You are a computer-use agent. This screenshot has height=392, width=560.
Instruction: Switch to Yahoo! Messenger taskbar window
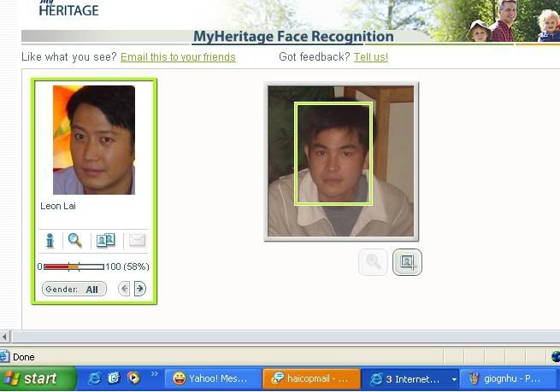[213, 378]
